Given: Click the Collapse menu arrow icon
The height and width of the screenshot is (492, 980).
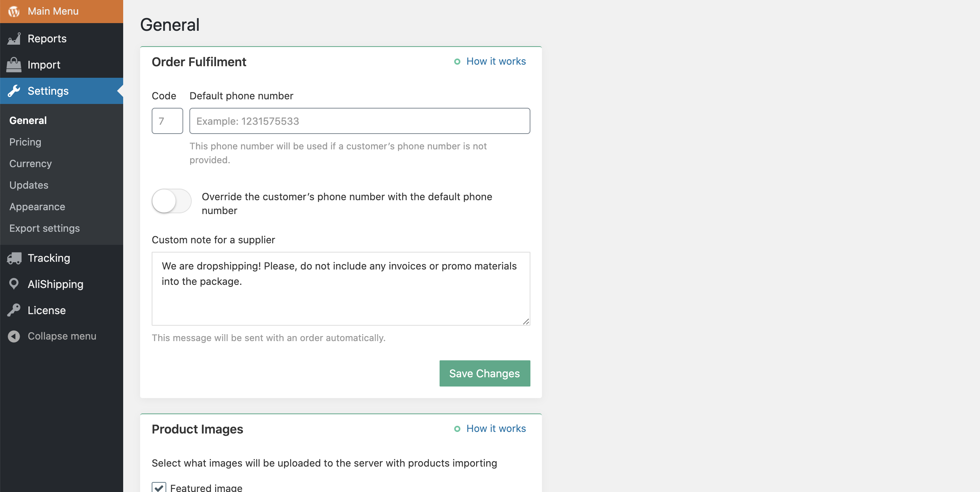Looking at the screenshot, I should (14, 336).
